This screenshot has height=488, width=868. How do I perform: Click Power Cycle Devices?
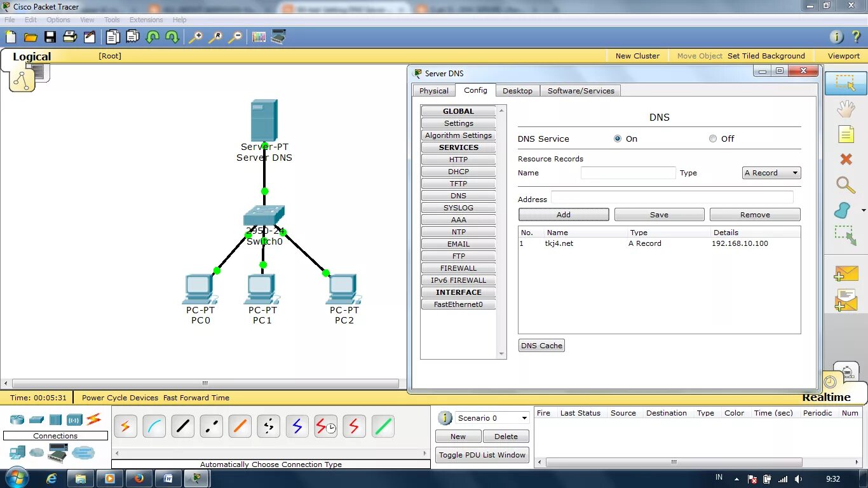pyautogui.click(x=120, y=398)
